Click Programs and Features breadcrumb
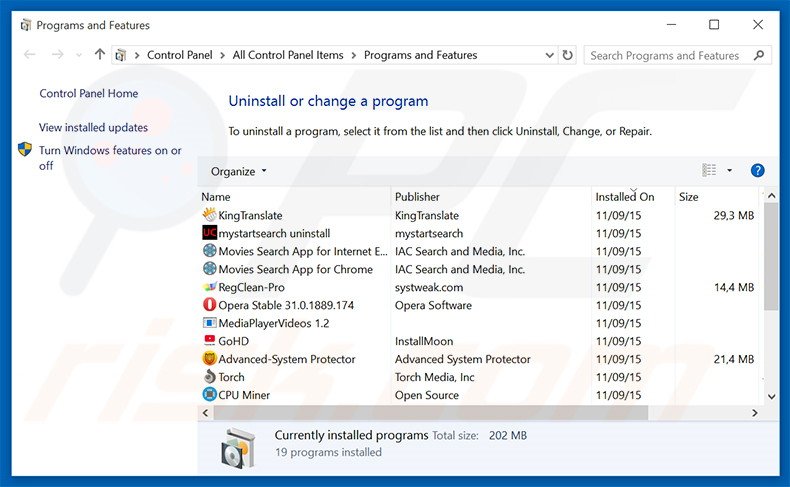The image size is (790, 487). point(420,55)
